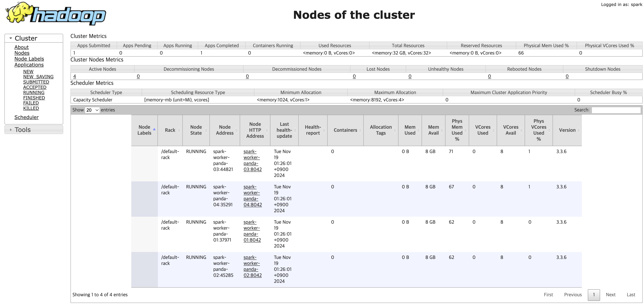The width and height of the screenshot is (644, 305).
Task: Show NEW applications
Action: [28, 72]
